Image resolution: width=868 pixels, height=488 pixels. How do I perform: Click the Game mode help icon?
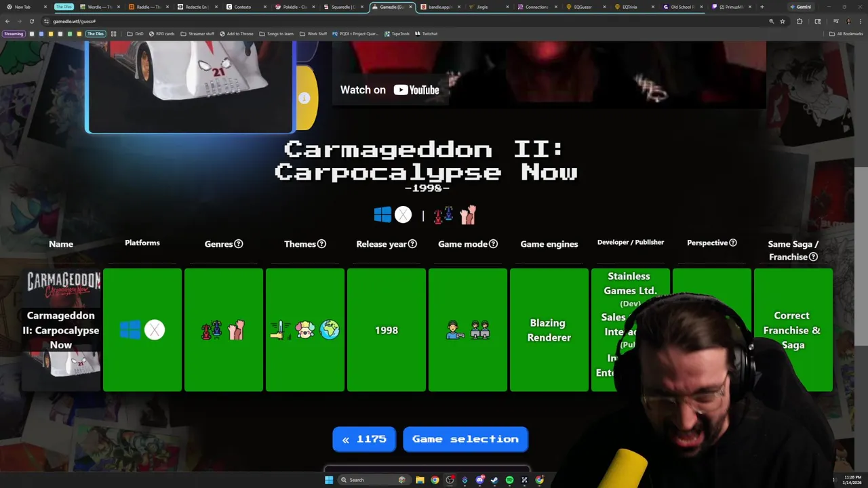[493, 244]
